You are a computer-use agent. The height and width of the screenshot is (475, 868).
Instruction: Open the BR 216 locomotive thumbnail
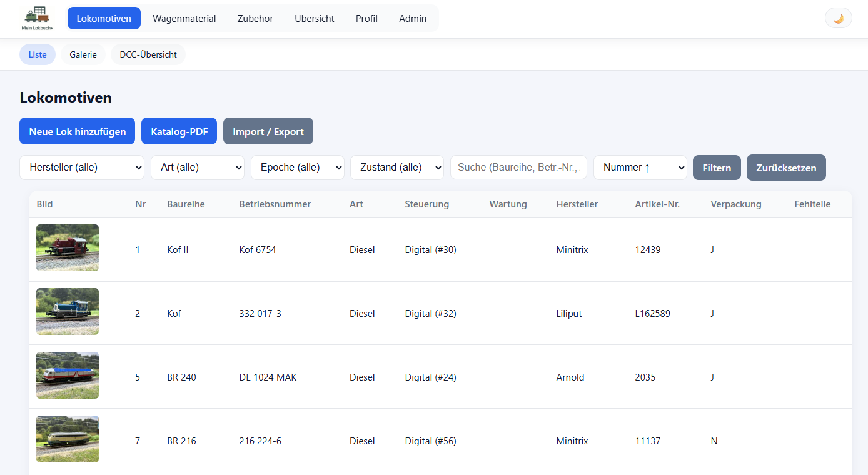68,439
